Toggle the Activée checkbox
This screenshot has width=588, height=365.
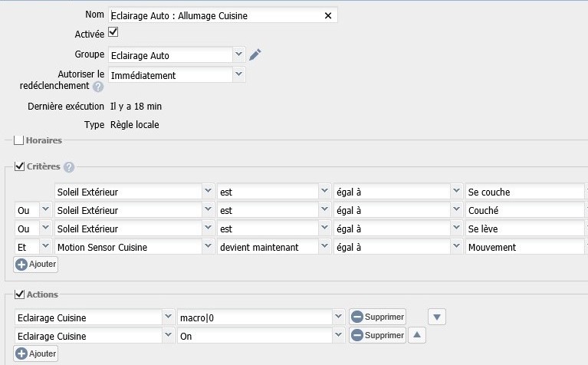113,32
